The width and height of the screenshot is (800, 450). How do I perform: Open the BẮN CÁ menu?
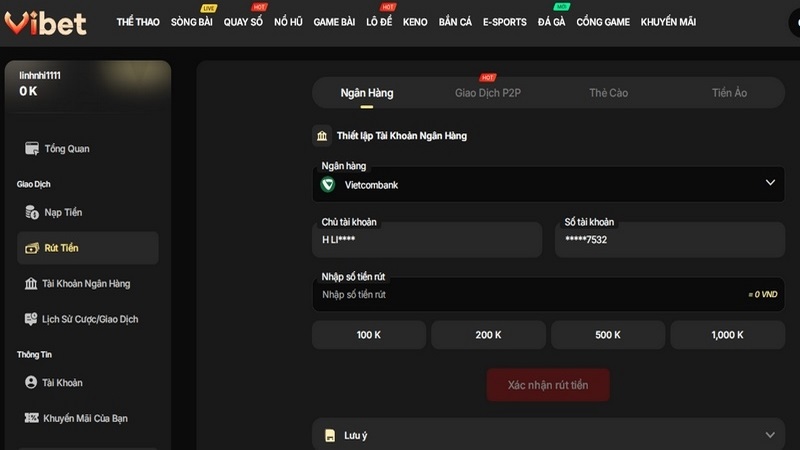click(x=455, y=22)
